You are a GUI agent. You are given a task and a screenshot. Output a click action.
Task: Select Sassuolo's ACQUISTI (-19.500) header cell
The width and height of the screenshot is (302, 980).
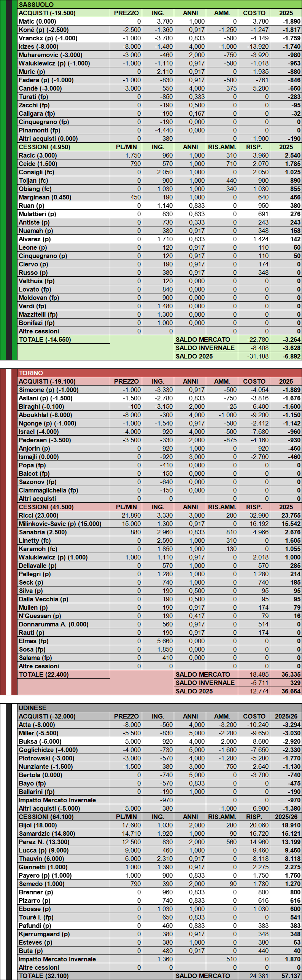(x=47, y=13)
